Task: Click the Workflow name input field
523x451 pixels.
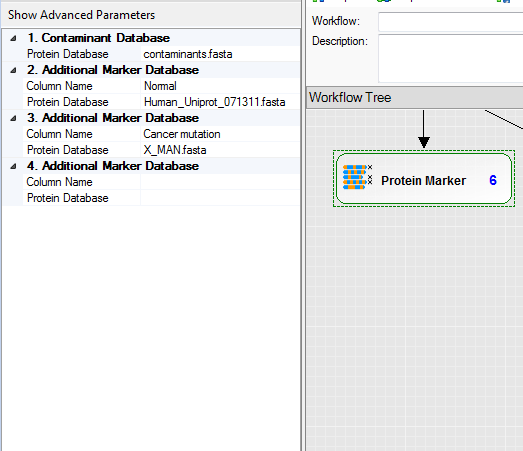Action: [451, 22]
